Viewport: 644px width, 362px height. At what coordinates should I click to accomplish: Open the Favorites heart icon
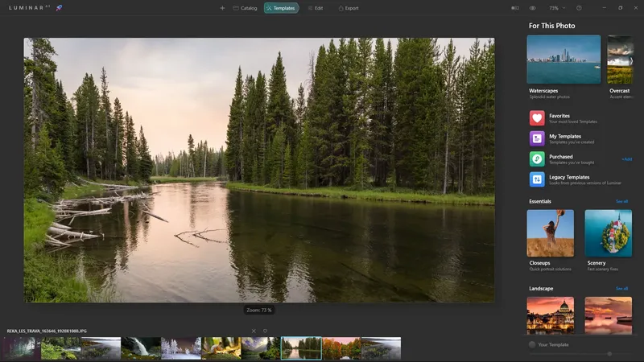(537, 117)
